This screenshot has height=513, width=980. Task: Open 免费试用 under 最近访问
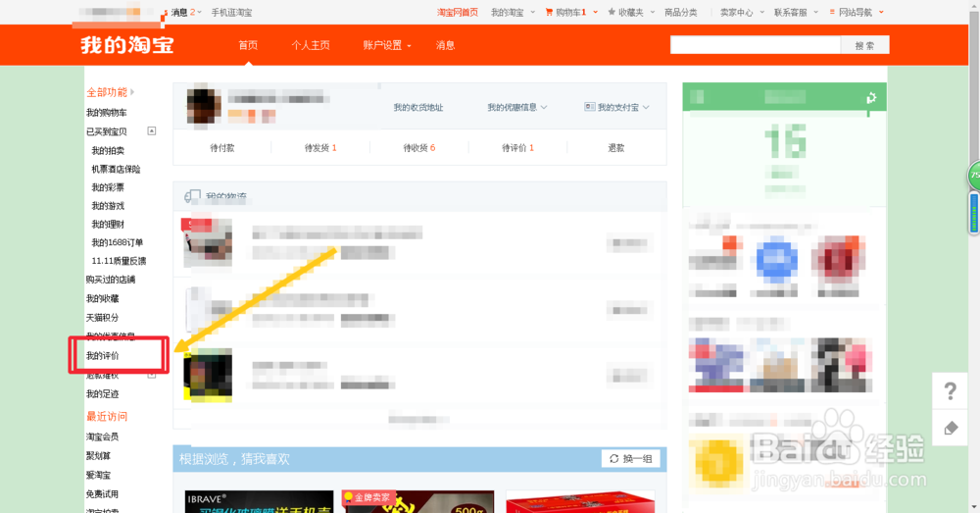102,493
